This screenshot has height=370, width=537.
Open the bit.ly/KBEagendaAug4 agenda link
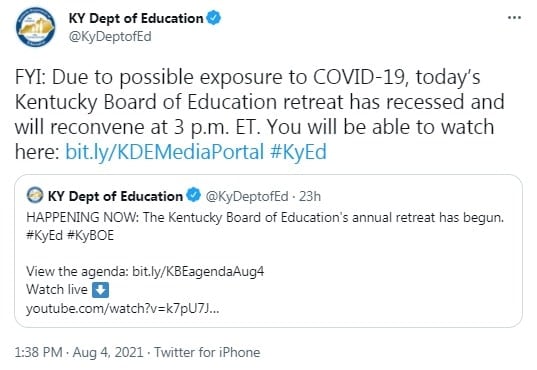click(198, 272)
